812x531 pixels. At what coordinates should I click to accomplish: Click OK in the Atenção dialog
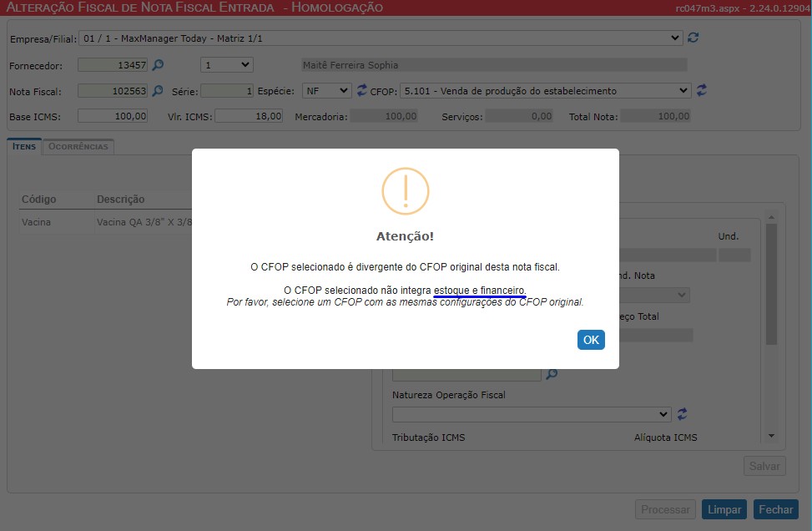(591, 340)
